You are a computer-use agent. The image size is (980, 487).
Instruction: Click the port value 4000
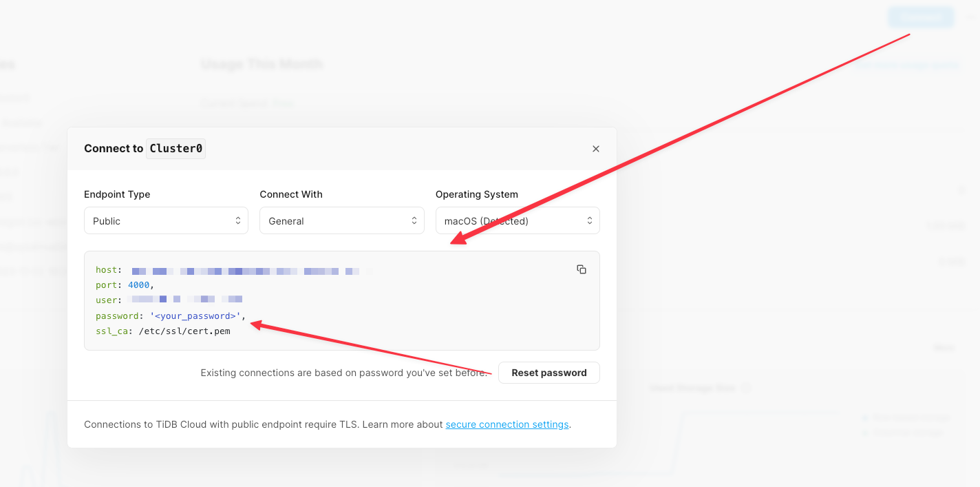[139, 284]
